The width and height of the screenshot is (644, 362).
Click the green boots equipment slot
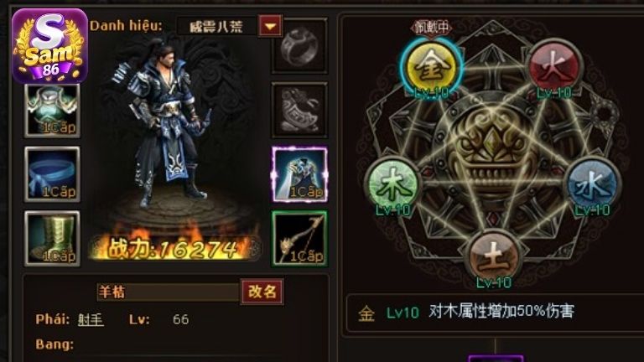tap(52, 239)
